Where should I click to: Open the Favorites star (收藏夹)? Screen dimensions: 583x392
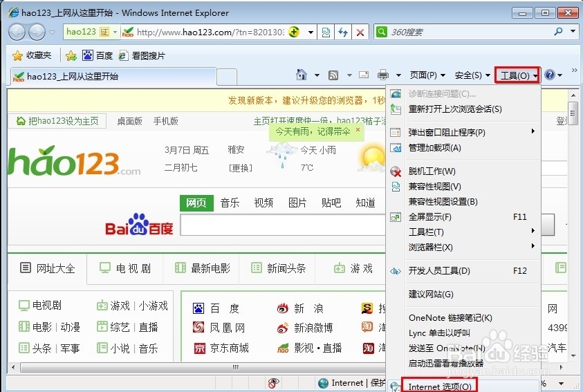[32, 56]
